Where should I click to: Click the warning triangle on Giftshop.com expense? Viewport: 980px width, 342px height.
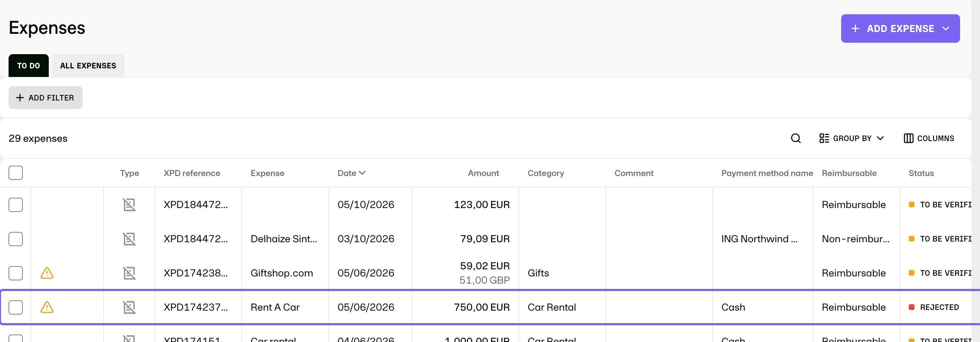pyautogui.click(x=47, y=273)
